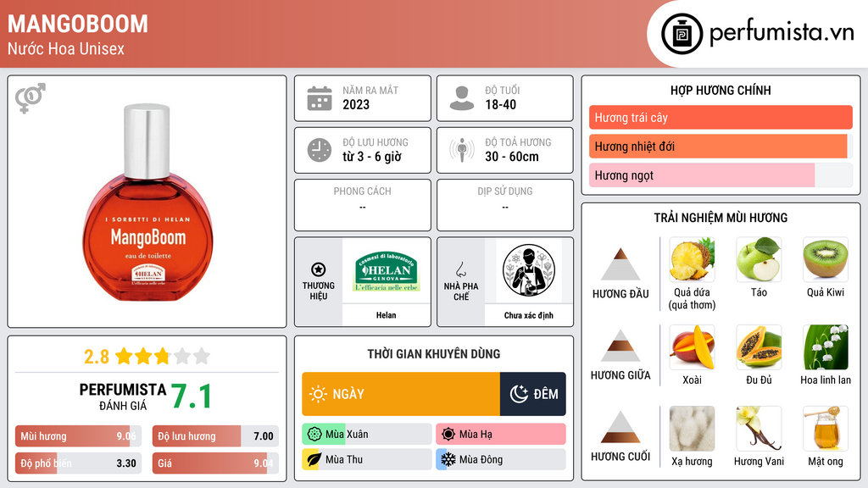Click the sun icon for Mùa Hạ

click(448, 435)
